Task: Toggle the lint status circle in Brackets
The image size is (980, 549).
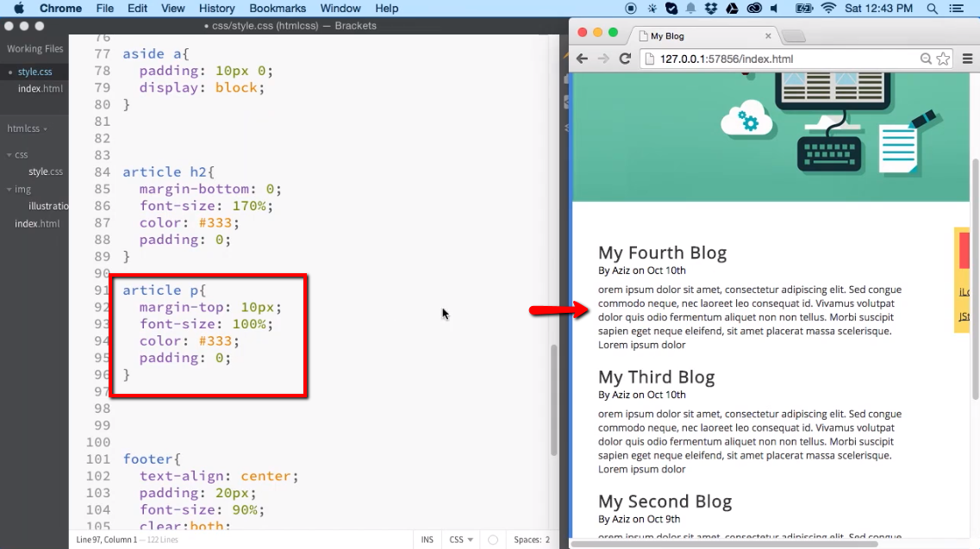Action: (x=492, y=539)
